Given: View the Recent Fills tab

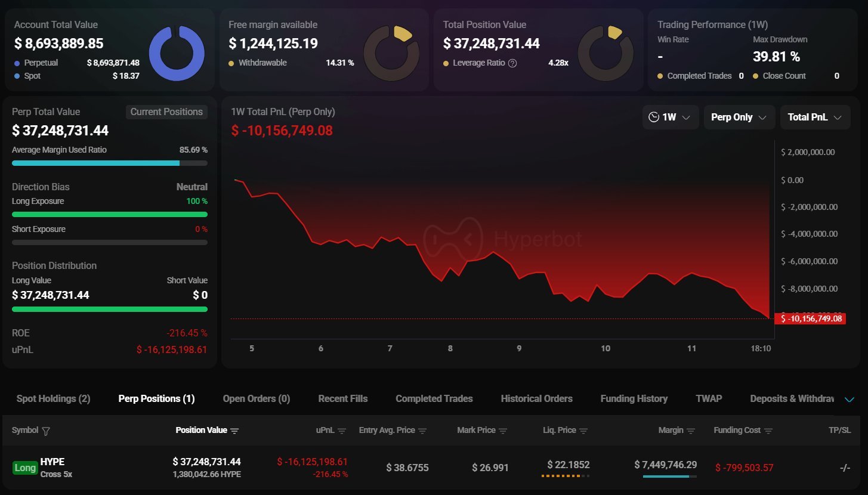Looking at the screenshot, I should coord(343,398).
